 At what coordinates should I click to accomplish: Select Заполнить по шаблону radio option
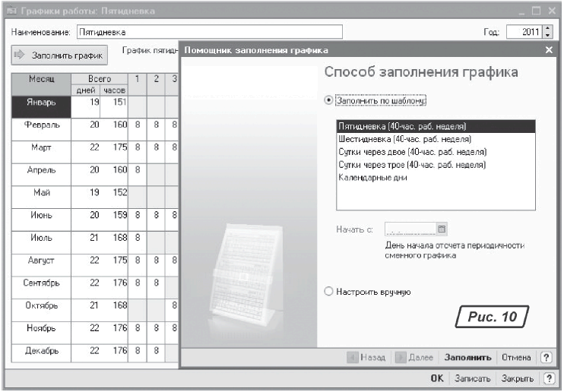point(328,100)
